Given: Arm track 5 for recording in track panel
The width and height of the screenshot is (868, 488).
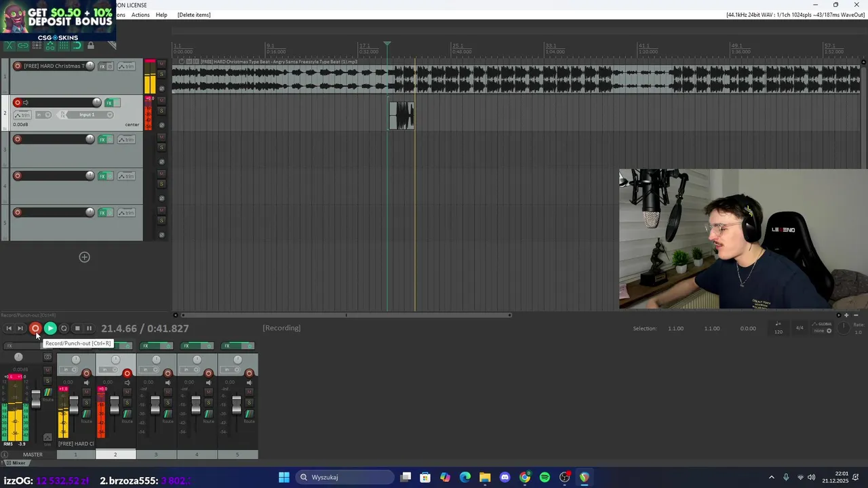Looking at the screenshot, I should 18,212.
